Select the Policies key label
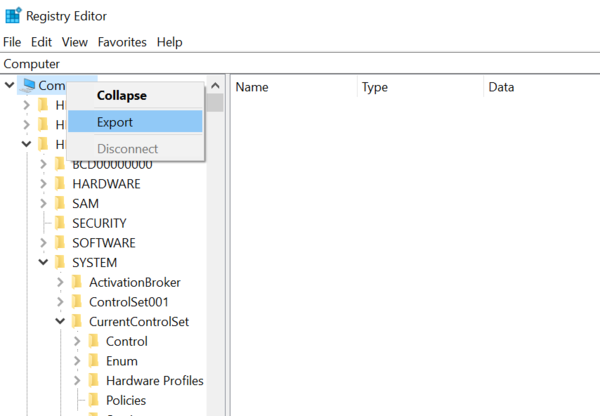The width and height of the screenshot is (600, 416). (x=126, y=400)
